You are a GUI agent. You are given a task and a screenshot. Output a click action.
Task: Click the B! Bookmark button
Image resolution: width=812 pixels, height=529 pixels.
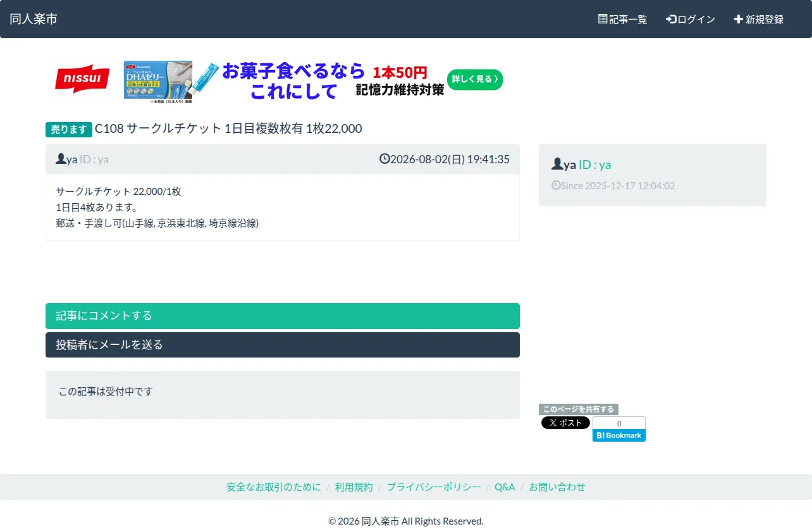(619, 435)
